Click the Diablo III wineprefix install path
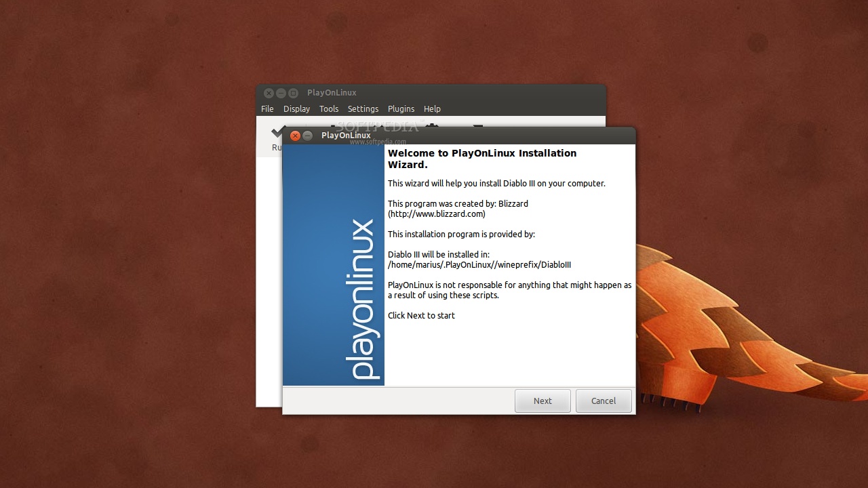 (x=479, y=265)
